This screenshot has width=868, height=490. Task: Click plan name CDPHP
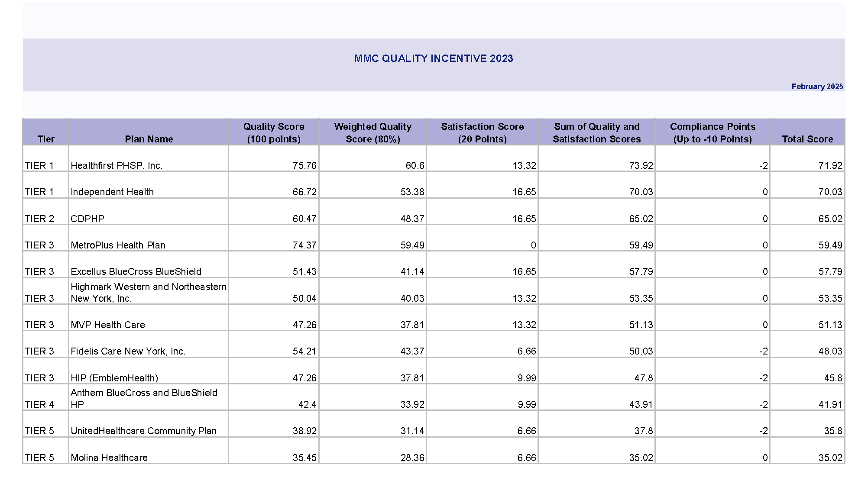tap(87, 219)
